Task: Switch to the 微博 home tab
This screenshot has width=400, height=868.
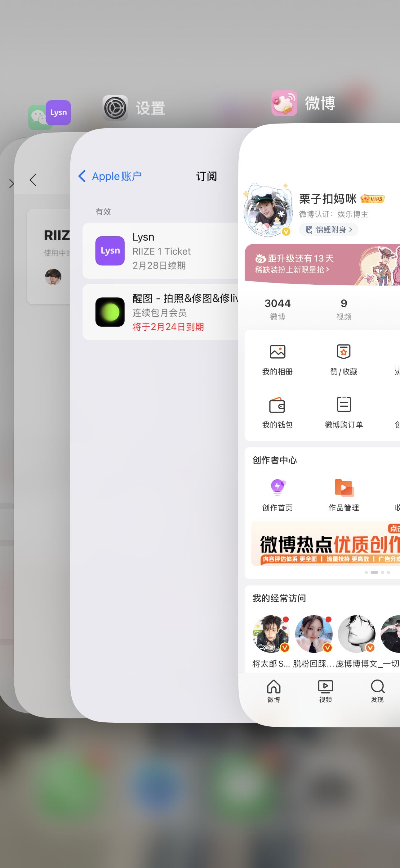Action: (x=274, y=690)
